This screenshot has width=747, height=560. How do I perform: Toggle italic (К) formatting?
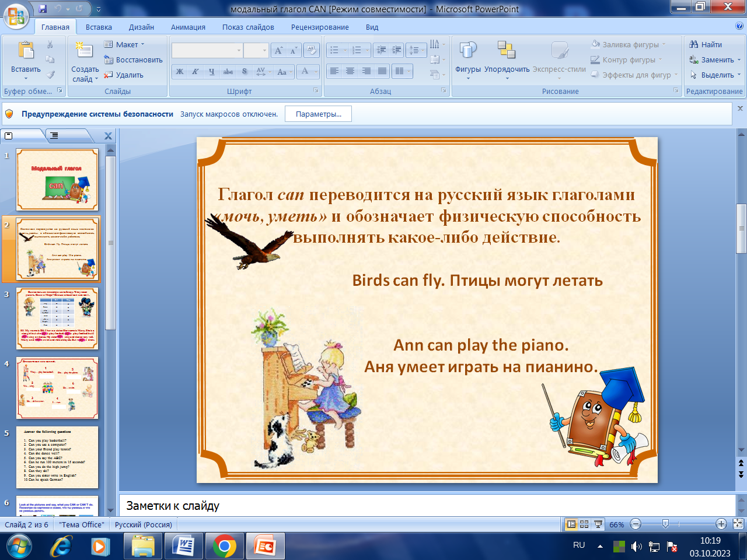pyautogui.click(x=196, y=72)
